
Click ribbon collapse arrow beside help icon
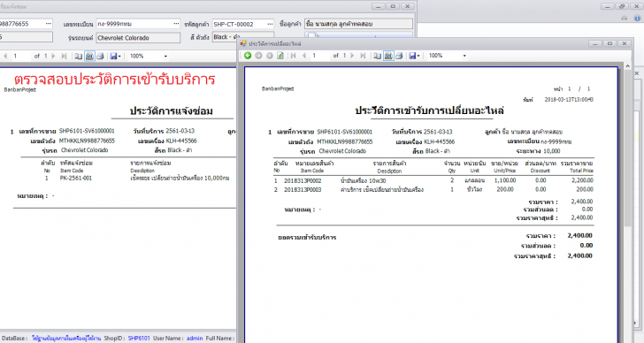tap(625, 18)
